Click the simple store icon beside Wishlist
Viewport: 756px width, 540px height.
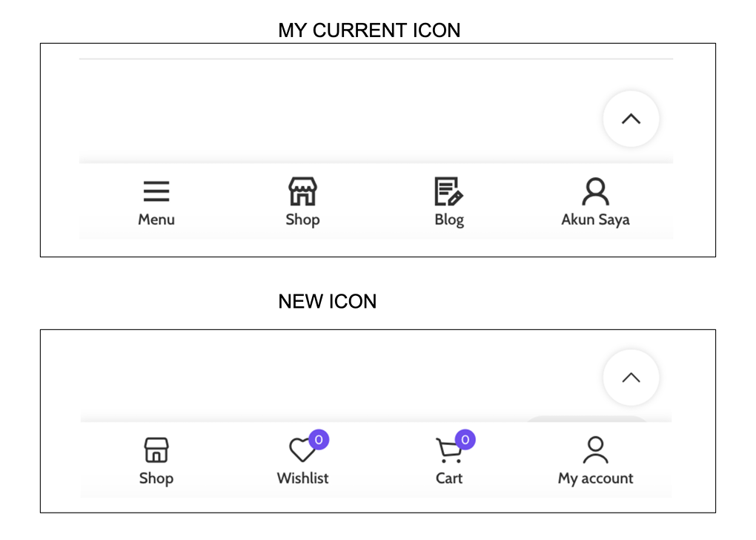pyautogui.click(x=156, y=450)
